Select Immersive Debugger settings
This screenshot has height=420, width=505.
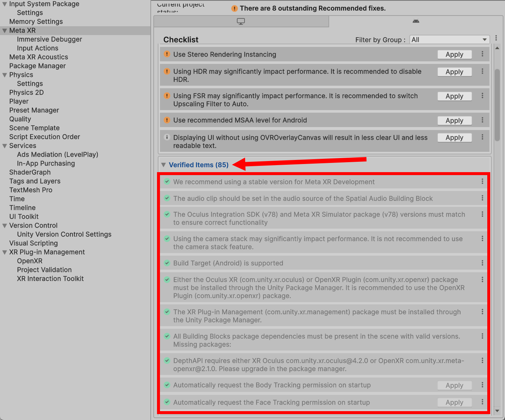pos(50,39)
